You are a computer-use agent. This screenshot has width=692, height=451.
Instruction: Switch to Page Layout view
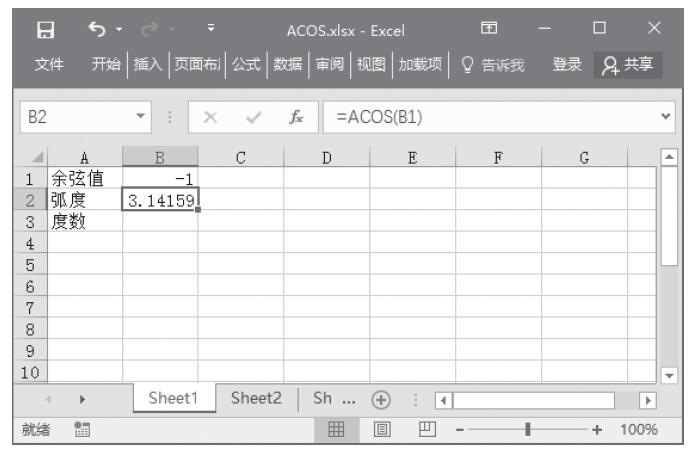pos(383,430)
